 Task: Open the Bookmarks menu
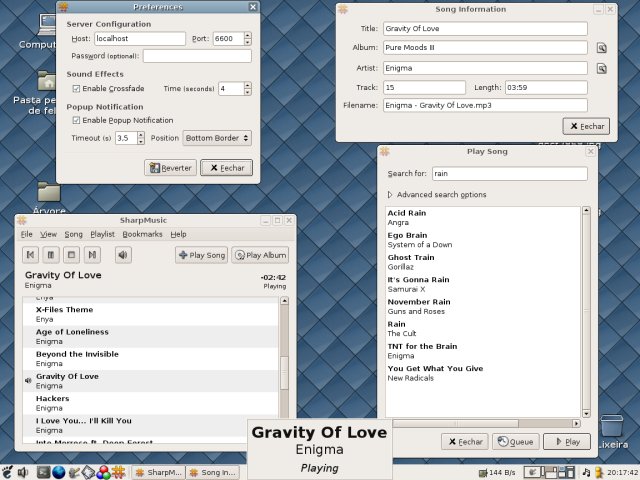[141, 233]
